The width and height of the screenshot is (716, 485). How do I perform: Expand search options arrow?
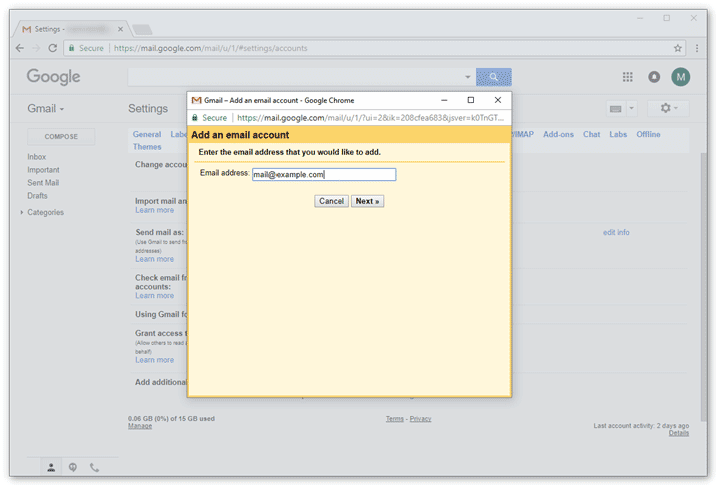point(467,77)
